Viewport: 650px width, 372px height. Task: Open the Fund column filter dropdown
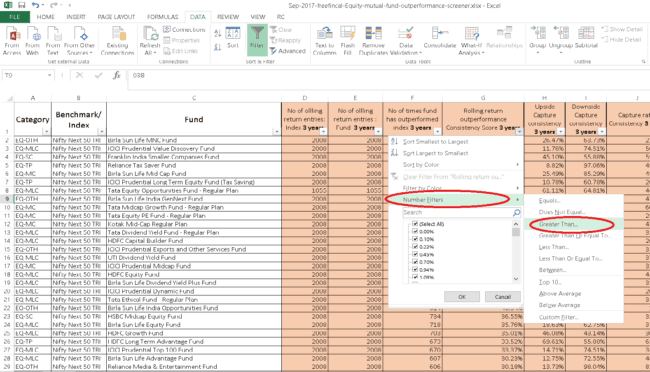[x=276, y=131]
